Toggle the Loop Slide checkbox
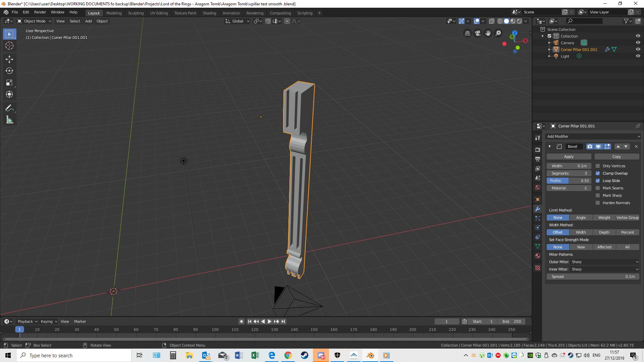644x362 pixels. click(x=598, y=180)
